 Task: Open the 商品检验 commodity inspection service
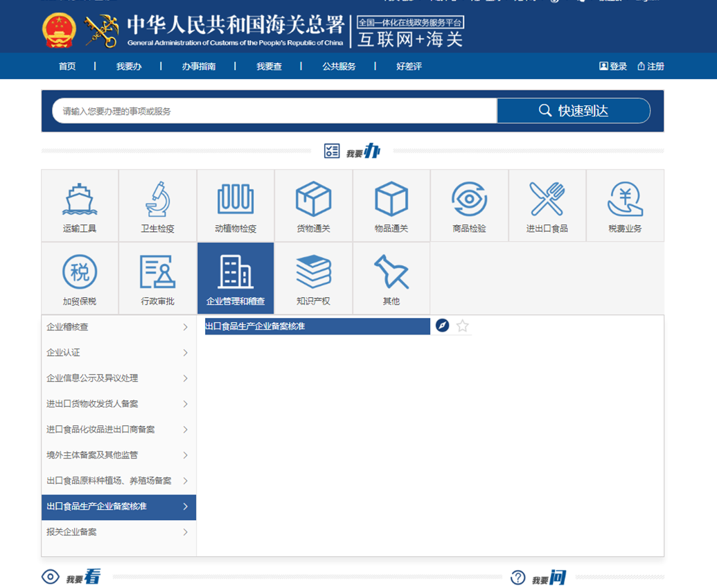(x=470, y=204)
